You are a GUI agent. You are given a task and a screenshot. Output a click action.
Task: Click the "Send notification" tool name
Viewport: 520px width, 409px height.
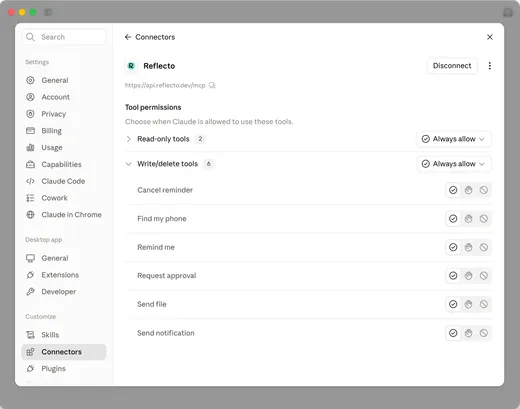pyautogui.click(x=166, y=333)
